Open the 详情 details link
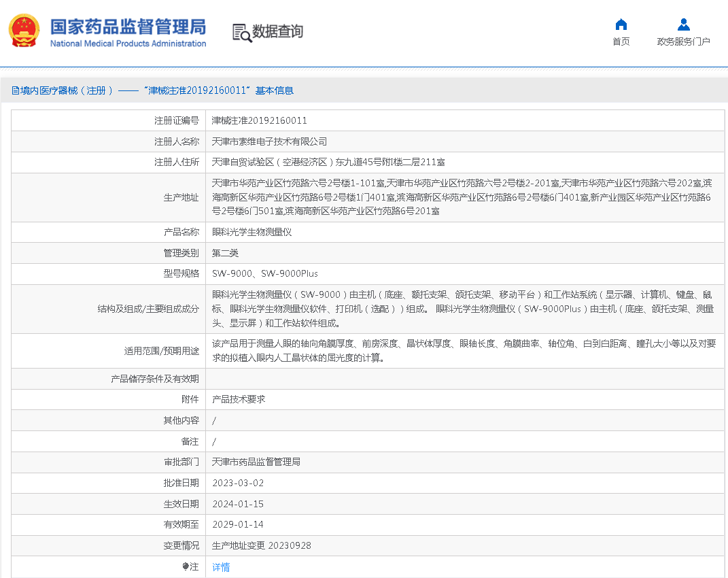The width and height of the screenshot is (728, 578). coord(220,566)
